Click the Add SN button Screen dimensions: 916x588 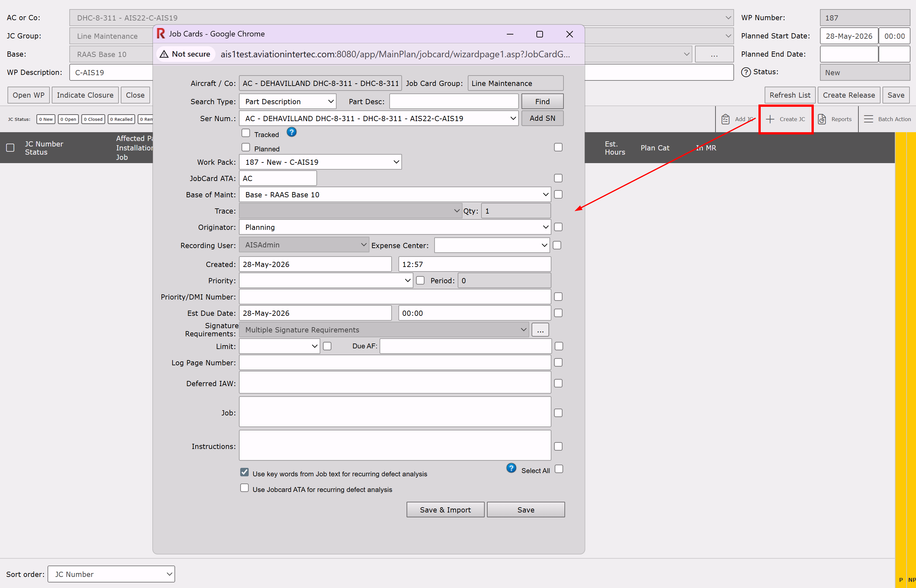point(542,119)
